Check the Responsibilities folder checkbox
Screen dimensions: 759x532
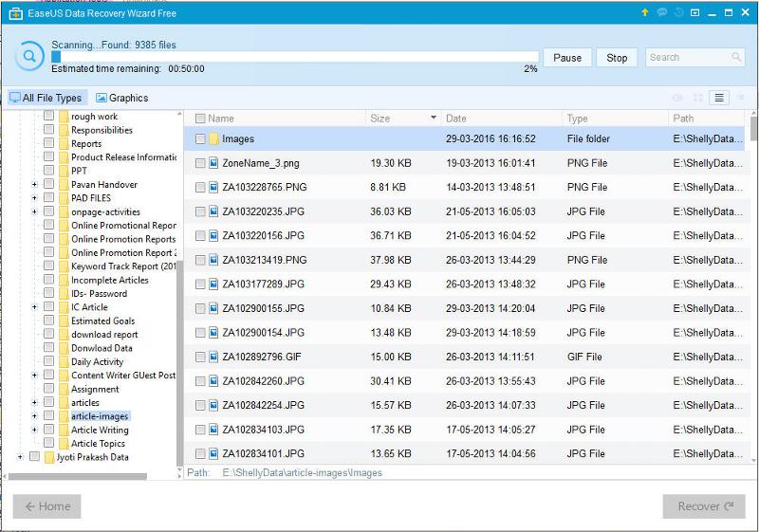[48, 129]
